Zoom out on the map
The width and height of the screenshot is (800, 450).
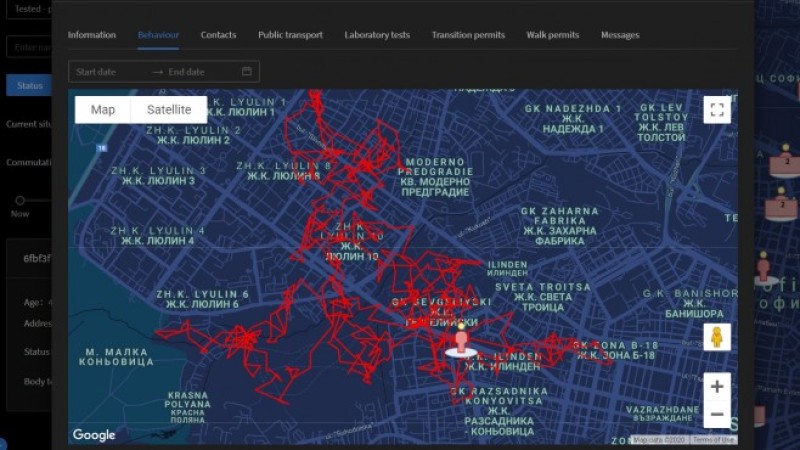click(717, 414)
